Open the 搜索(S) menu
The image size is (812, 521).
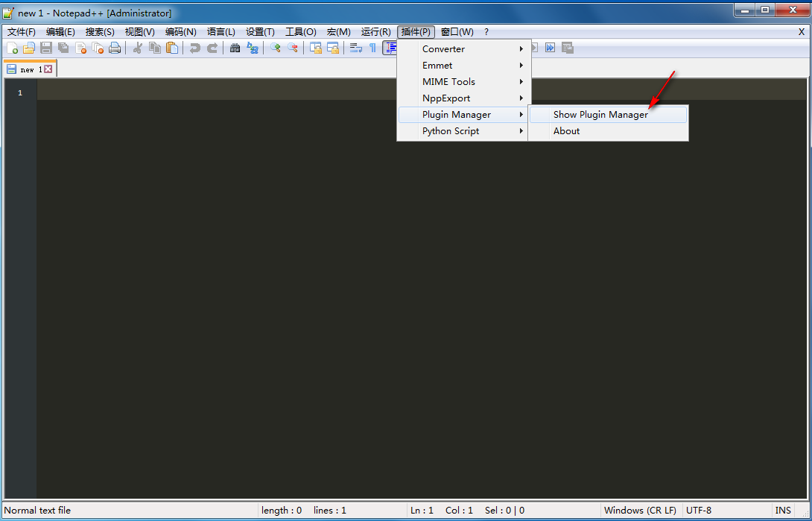100,32
